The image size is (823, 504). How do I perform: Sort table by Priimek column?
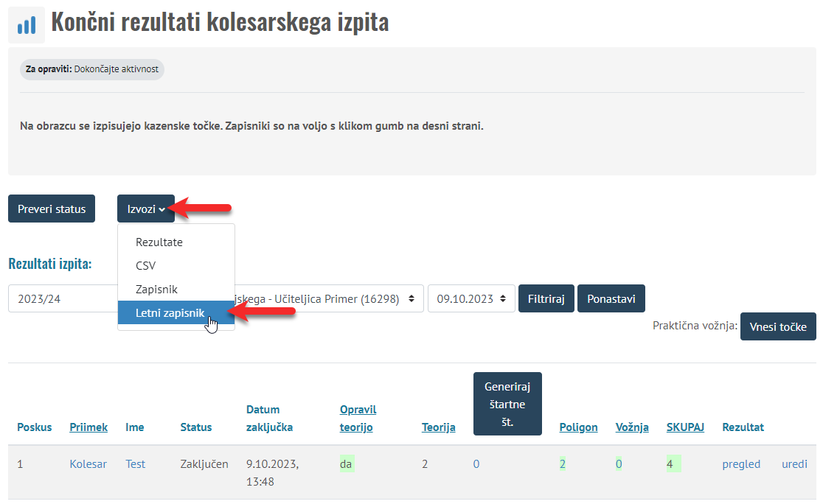(x=88, y=427)
